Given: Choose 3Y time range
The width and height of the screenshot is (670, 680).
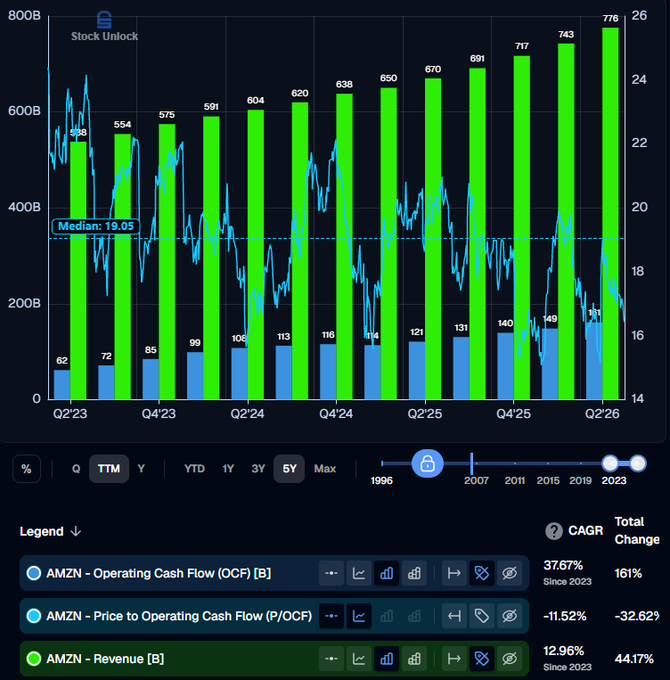Looking at the screenshot, I should [258, 469].
